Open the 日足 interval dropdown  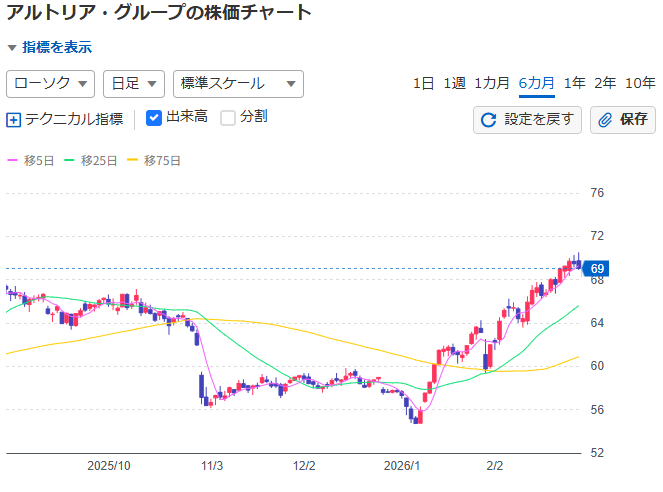pos(133,84)
